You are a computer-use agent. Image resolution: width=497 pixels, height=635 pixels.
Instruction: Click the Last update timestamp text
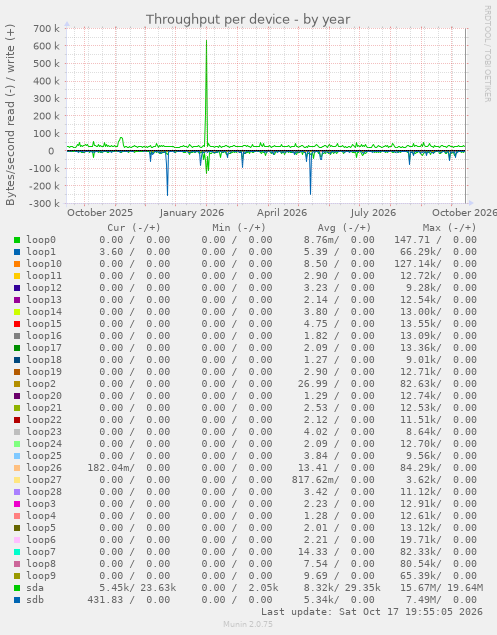[372, 612]
